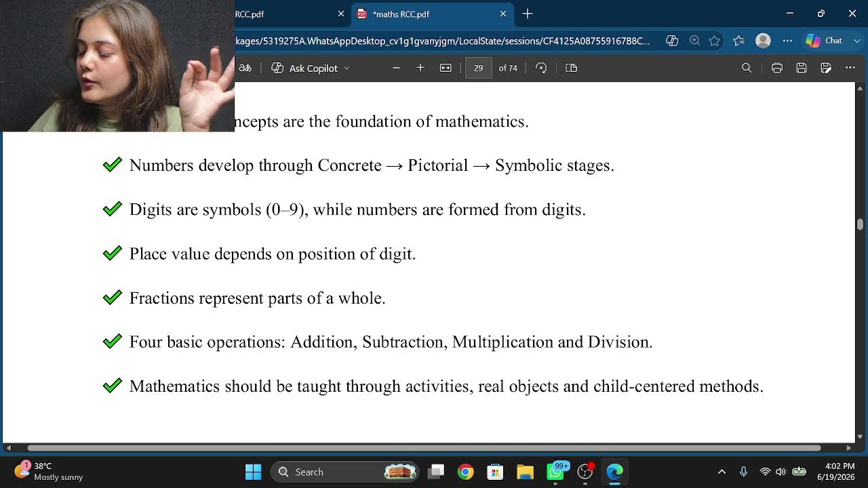Click the Copilot Chat button
Screen dimensions: 868x488
coord(825,41)
